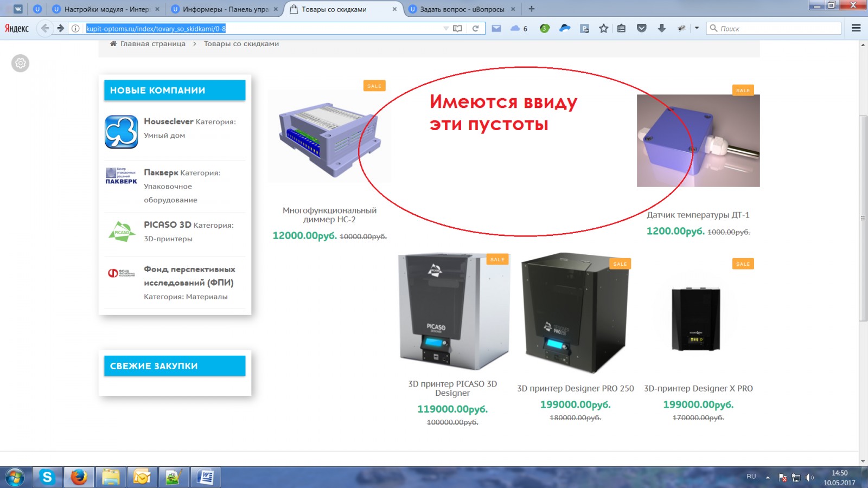868x488 pixels.
Task: Open downloads arrow icon
Action: [x=661, y=28]
